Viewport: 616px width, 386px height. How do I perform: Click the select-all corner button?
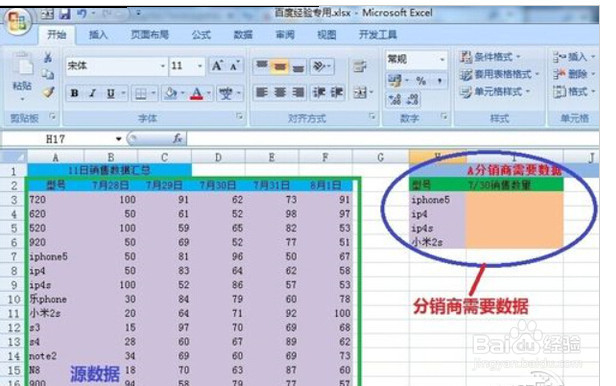(x=13, y=157)
